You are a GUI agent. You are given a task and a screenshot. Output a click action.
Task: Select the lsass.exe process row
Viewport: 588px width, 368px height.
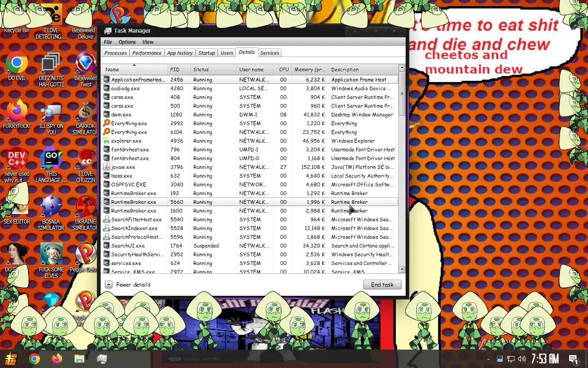click(249, 176)
